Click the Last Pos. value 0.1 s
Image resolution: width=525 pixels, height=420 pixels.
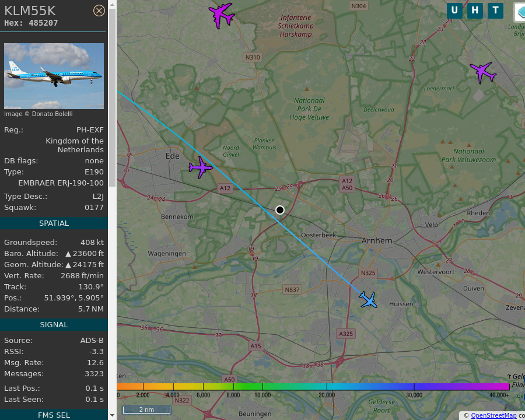[94, 388]
